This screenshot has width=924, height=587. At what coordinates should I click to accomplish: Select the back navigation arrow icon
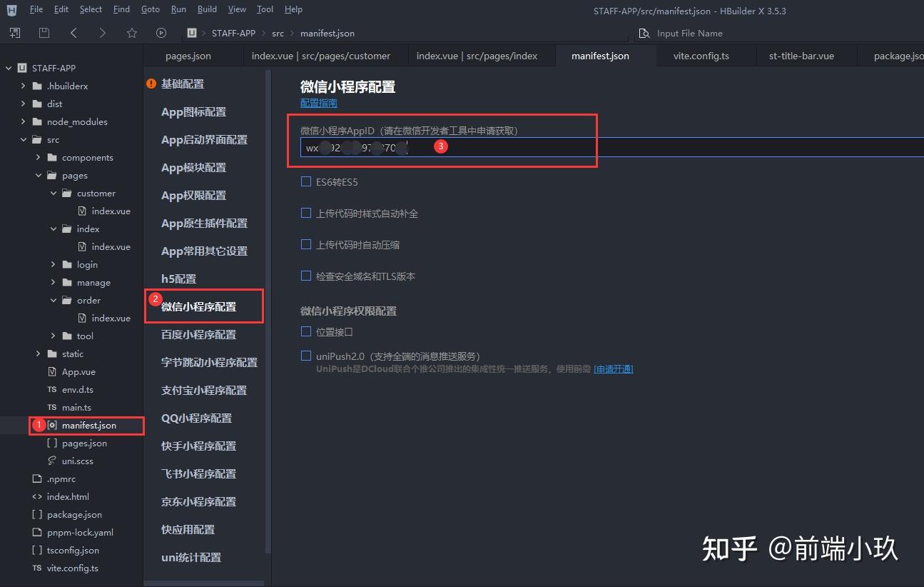[73, 33]
